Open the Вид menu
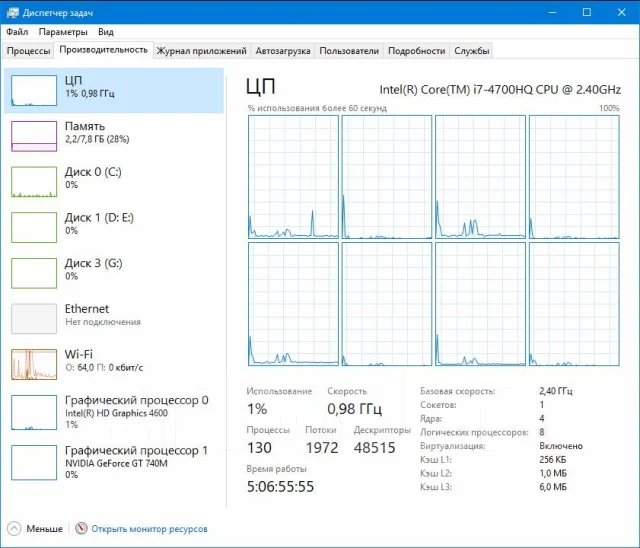This screenshot has height=548, width=640. tap(106, 32)
